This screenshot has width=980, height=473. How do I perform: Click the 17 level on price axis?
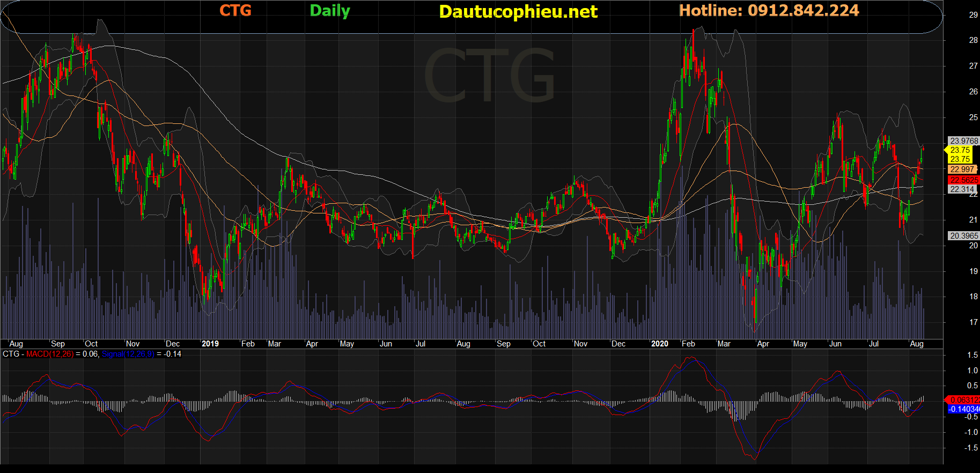(973, 322)
